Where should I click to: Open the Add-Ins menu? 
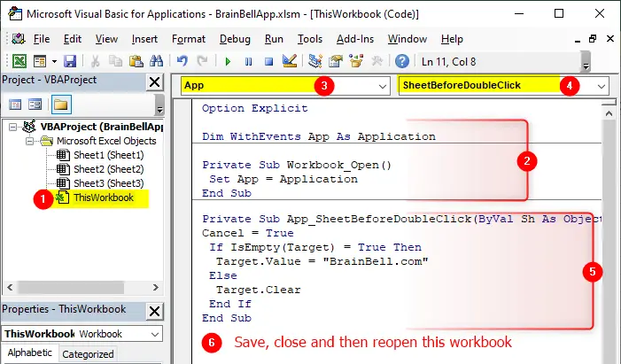(x=355, y=39)
